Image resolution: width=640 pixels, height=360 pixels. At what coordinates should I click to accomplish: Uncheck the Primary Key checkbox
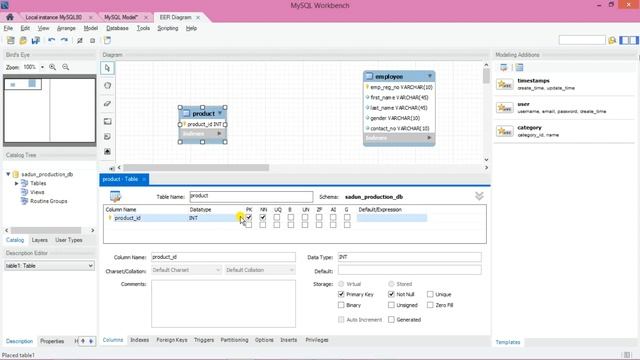(341, 294)
